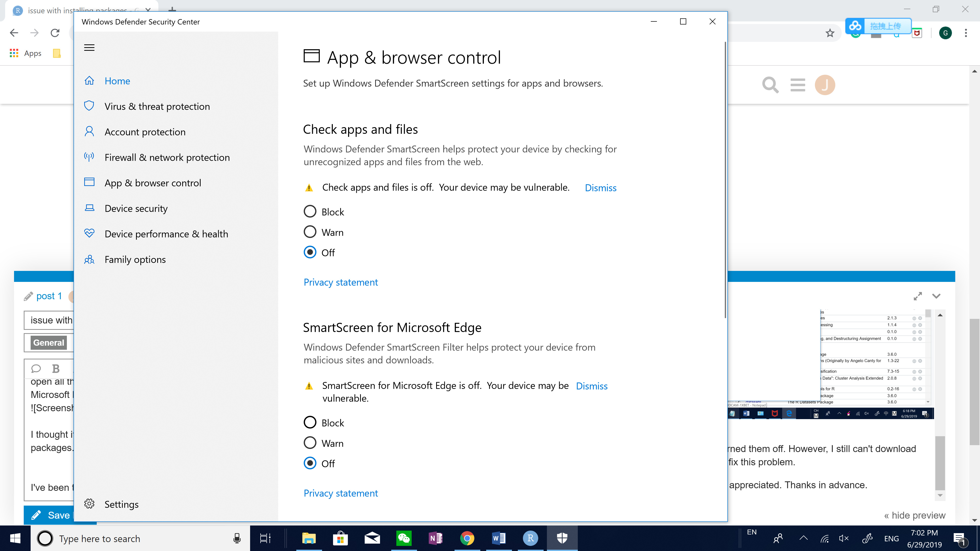The image size is (980, 551).
Task: Open OneNote from the taskbar
Action: click(x=436, y=538)
